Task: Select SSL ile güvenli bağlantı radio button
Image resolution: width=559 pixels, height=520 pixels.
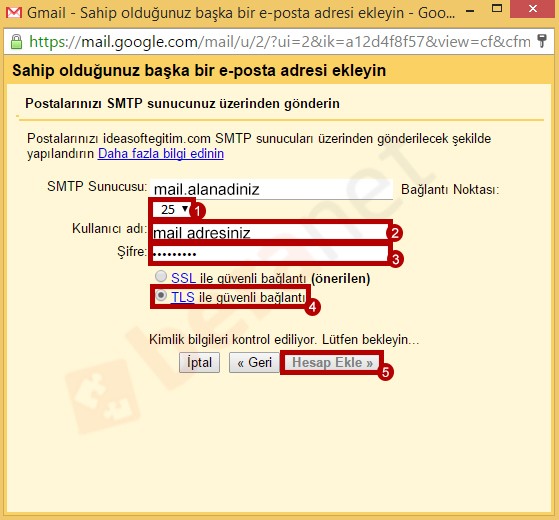Action: [161, 276]
